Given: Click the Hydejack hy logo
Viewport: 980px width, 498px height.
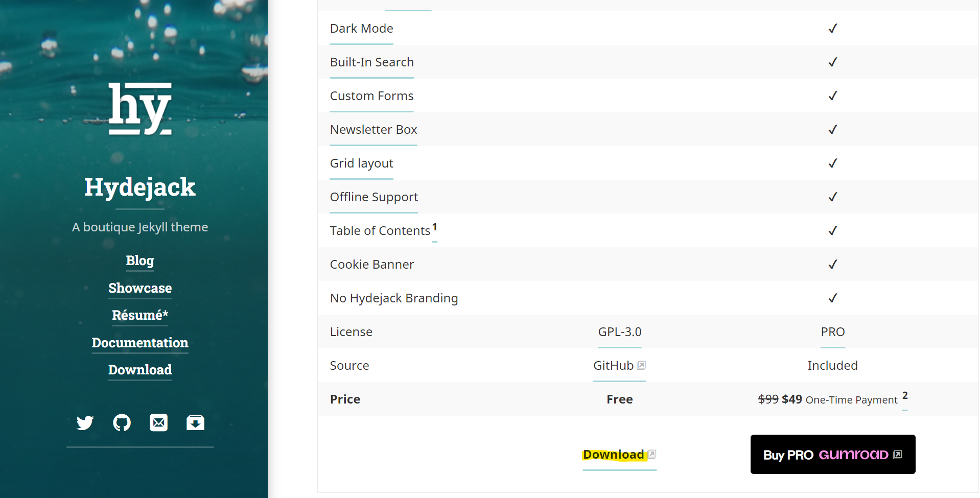Looking at the screenshot, I should (140, 109).
